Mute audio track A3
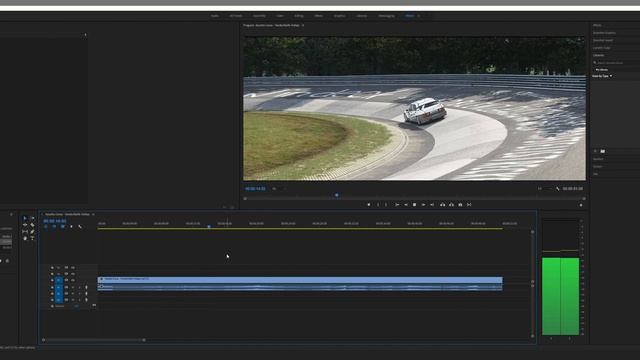640x360 pixels. 73,300
